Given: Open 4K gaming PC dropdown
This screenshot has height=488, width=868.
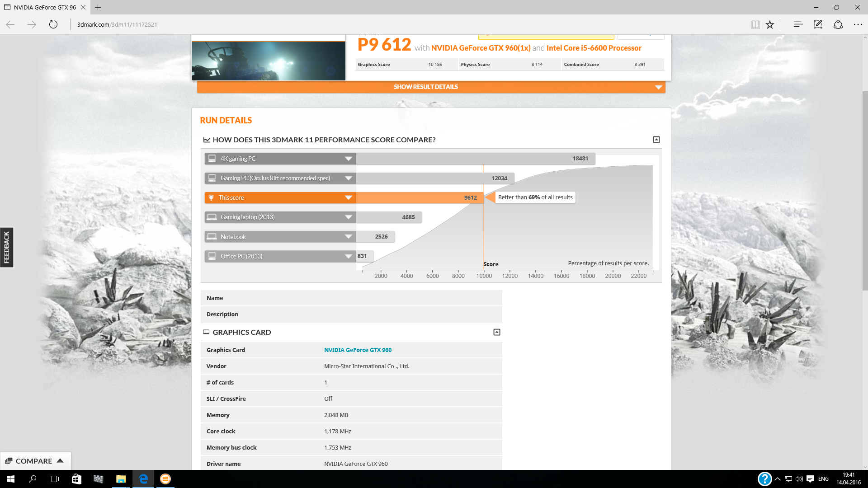Looking at the screenshot, I should click(348, 159).
